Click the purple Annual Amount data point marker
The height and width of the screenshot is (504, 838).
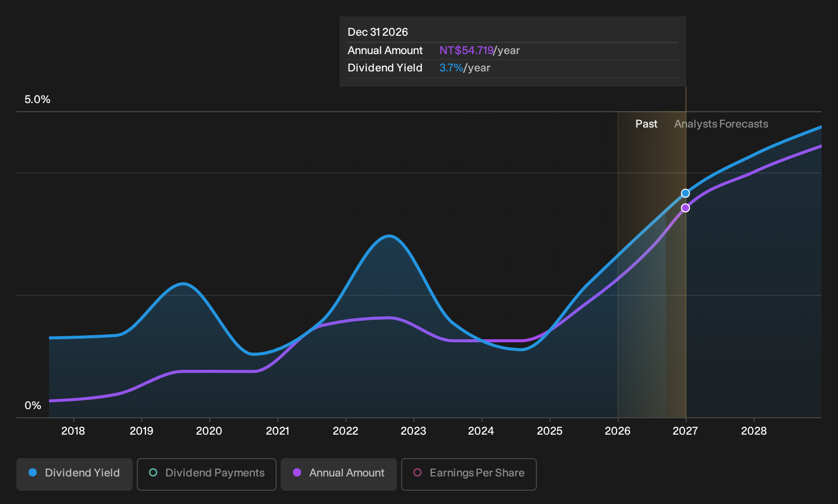pyautogui.click(x=685, y=208)
